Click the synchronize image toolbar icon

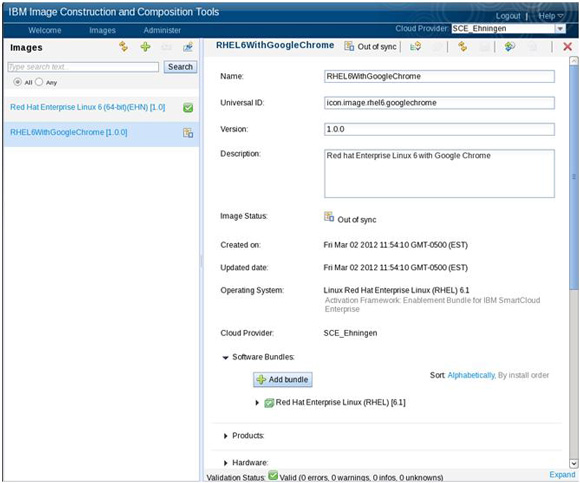pos(415,47)
